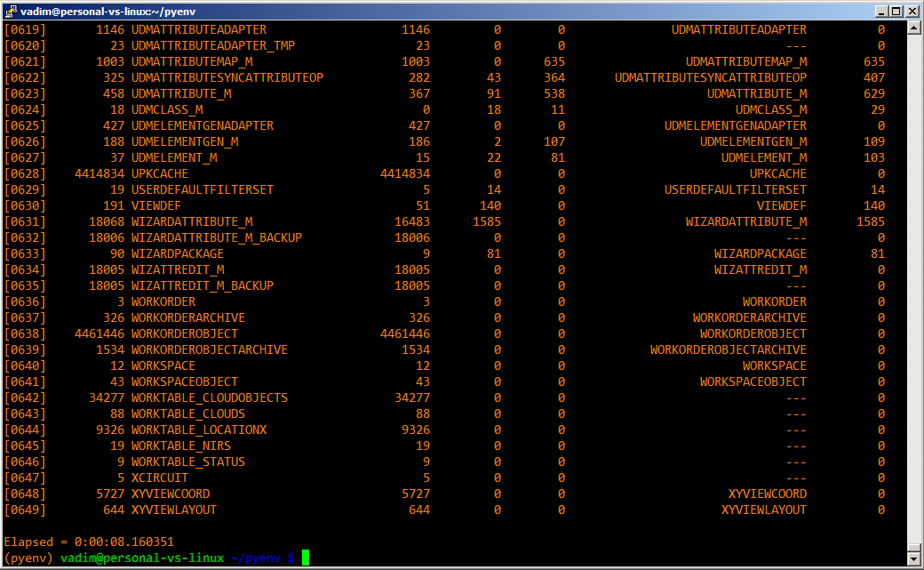924x570 pixels.
Task: Minimize the terminal window
Action: point(880,11)
